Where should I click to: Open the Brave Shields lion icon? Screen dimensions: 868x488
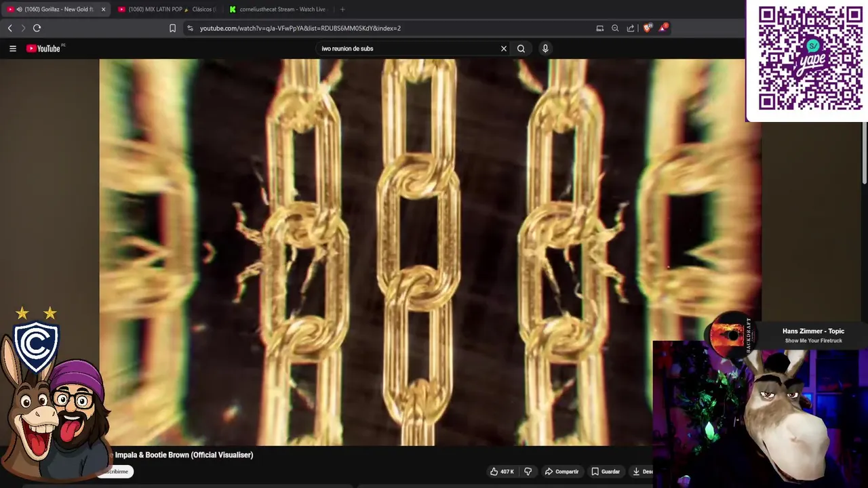click(647, 28)
